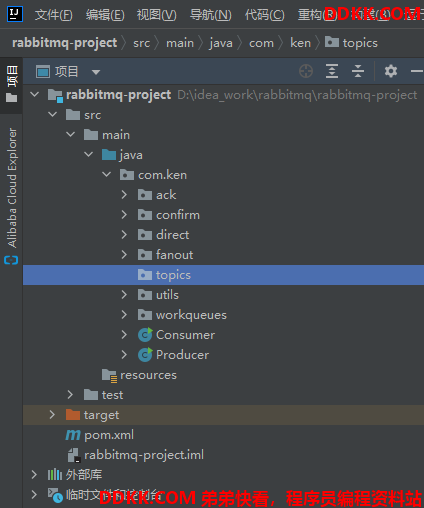Expand the ack package

(124, 195)
